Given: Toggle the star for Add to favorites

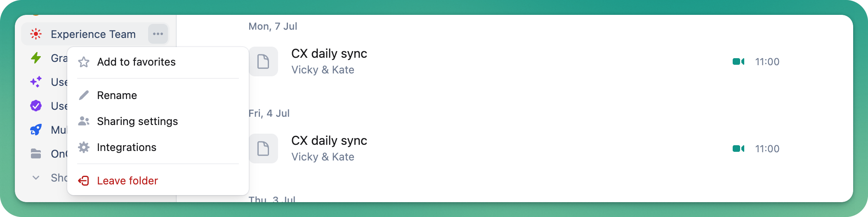Looking at the screenshot, I should (84, 62).
